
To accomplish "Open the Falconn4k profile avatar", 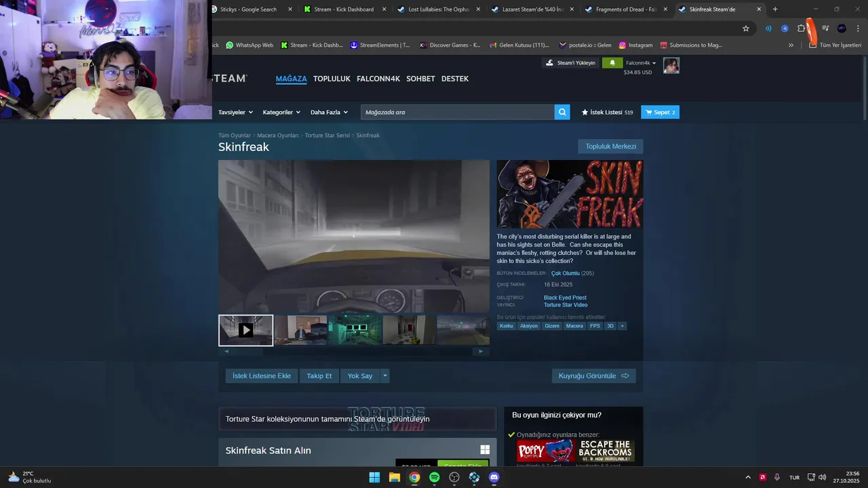I will (x=671, y=65).
